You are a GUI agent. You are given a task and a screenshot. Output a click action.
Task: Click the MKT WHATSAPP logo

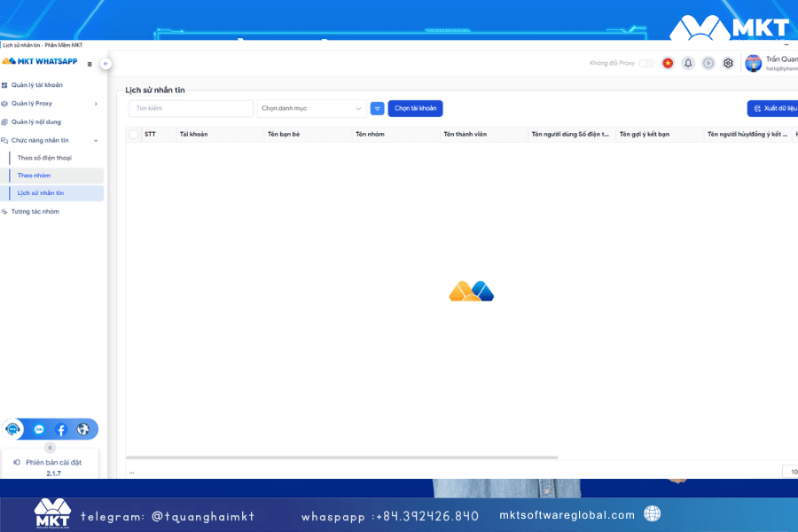[40, 61]
